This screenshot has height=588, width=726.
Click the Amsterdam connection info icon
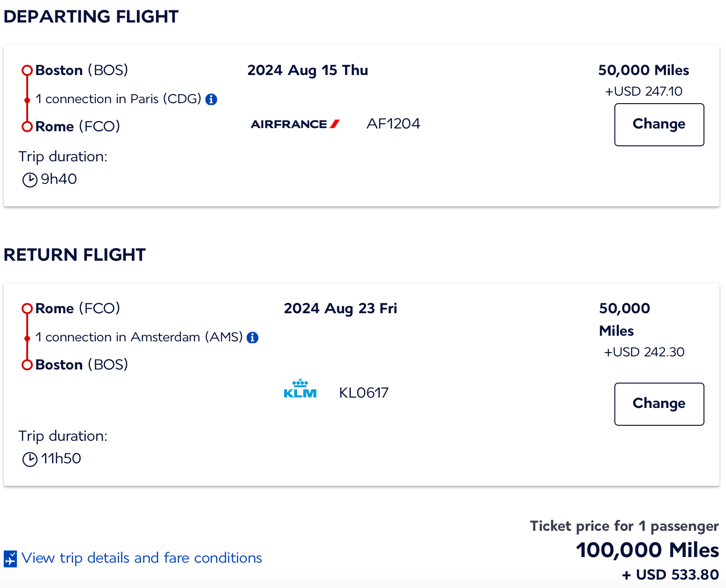253,338
